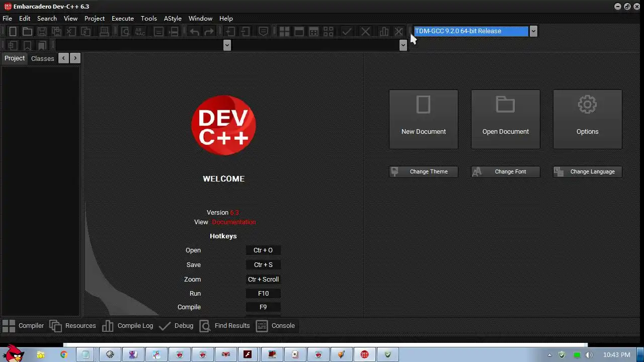This screenshot has width=644, height=362.
Task: Open the View menu
Action: pos(70,18)
